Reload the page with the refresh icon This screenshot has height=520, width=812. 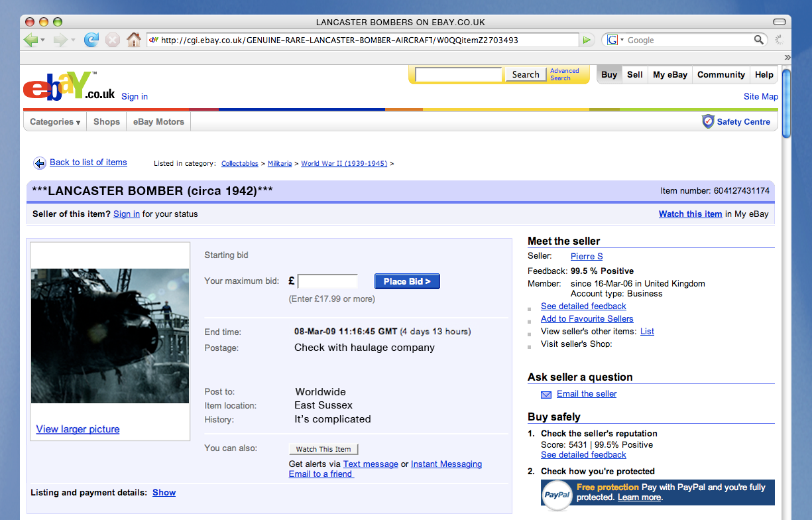click(x=91, y=40)
